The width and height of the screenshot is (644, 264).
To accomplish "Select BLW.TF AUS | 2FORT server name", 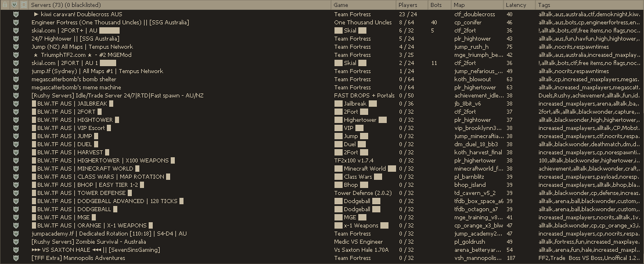I will [66, 111].
